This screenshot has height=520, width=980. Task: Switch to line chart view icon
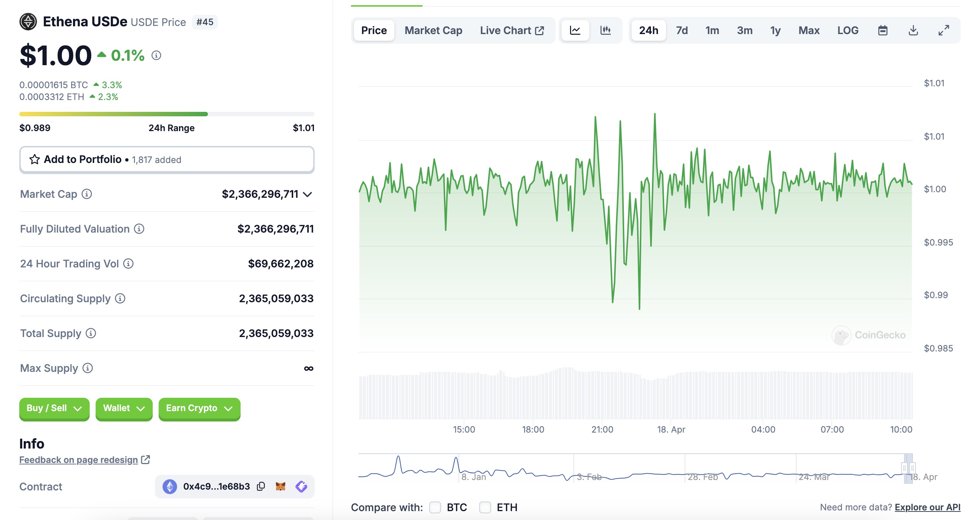[575, 30]
